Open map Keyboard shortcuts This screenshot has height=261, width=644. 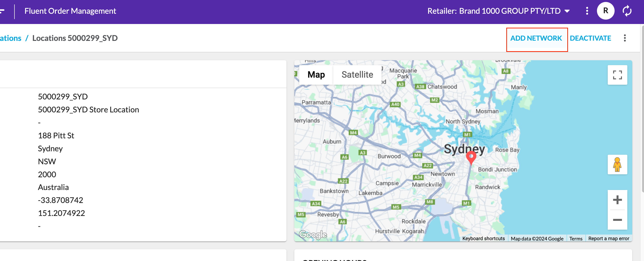[483, 238]
